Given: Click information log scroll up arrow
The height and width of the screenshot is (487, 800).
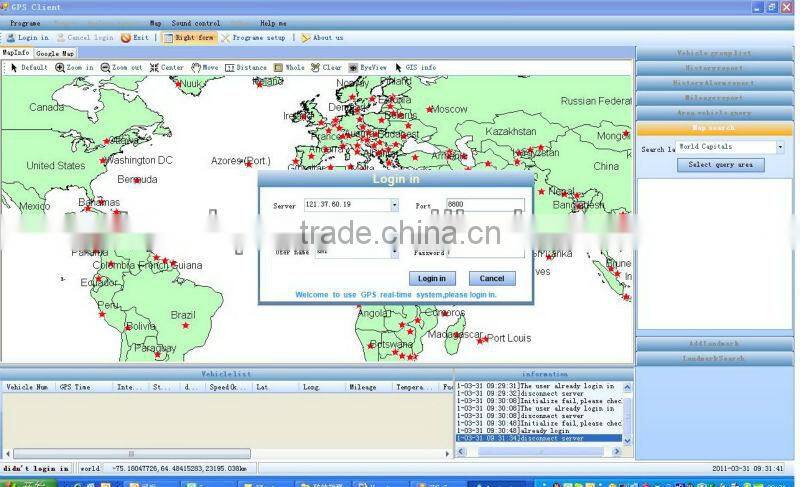Looking at the screenshot, I should click(628, 387).
